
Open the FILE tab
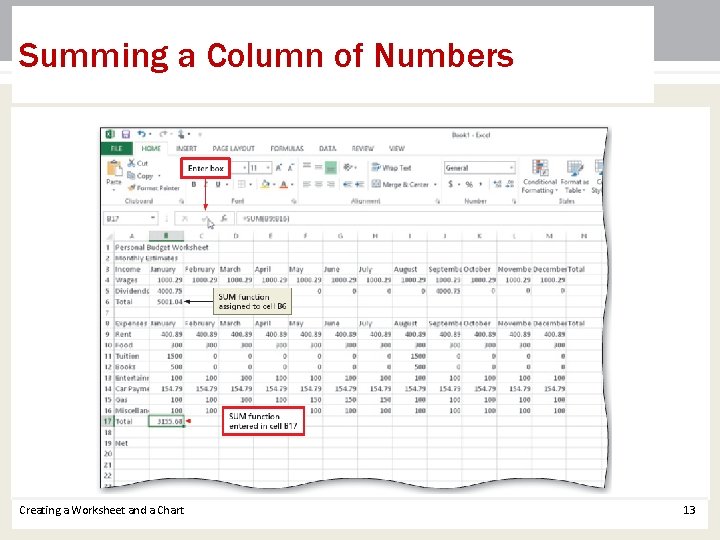tap(117, 148)
